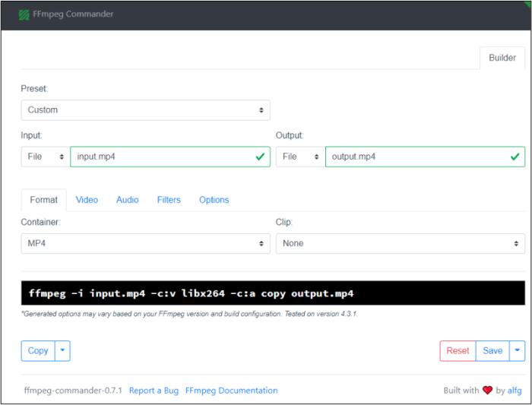Click the green checkmark in input field
Screen dimensions: 532x405
260,157
